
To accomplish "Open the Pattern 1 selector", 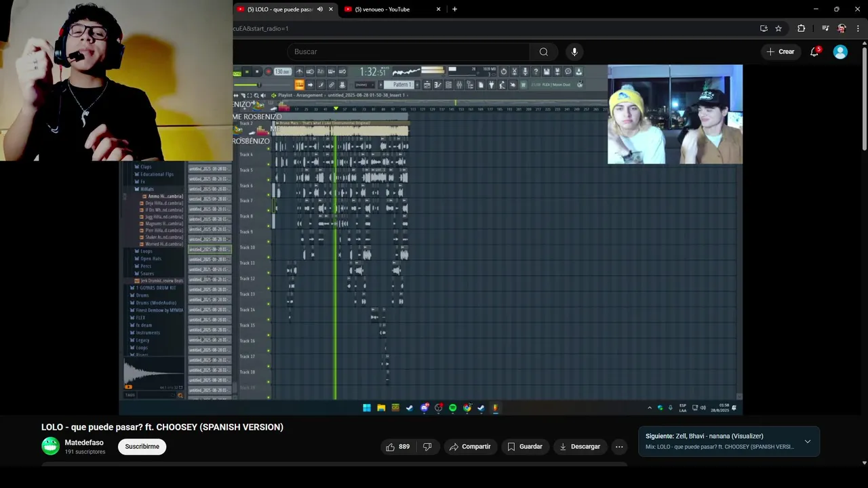I will 399,85.
